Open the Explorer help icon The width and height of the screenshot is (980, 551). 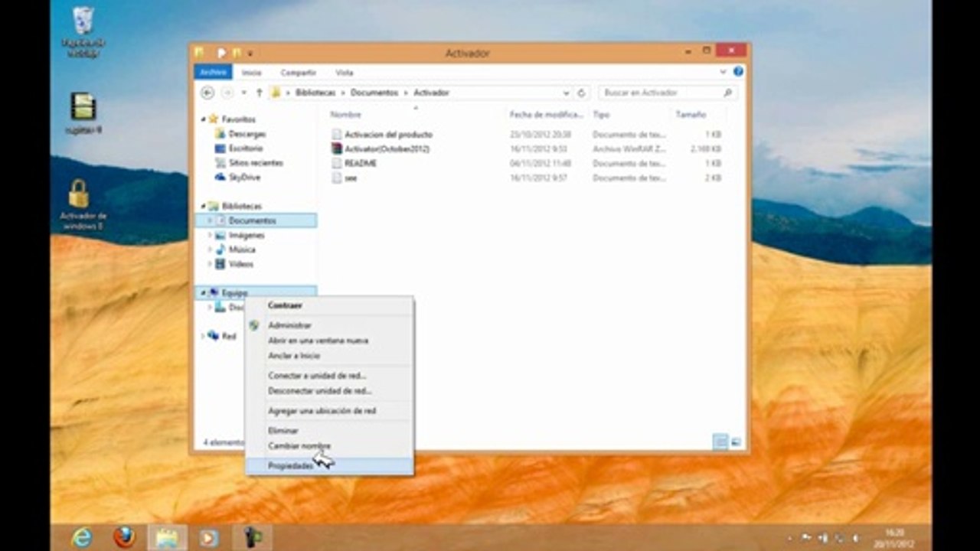[738, 71]
